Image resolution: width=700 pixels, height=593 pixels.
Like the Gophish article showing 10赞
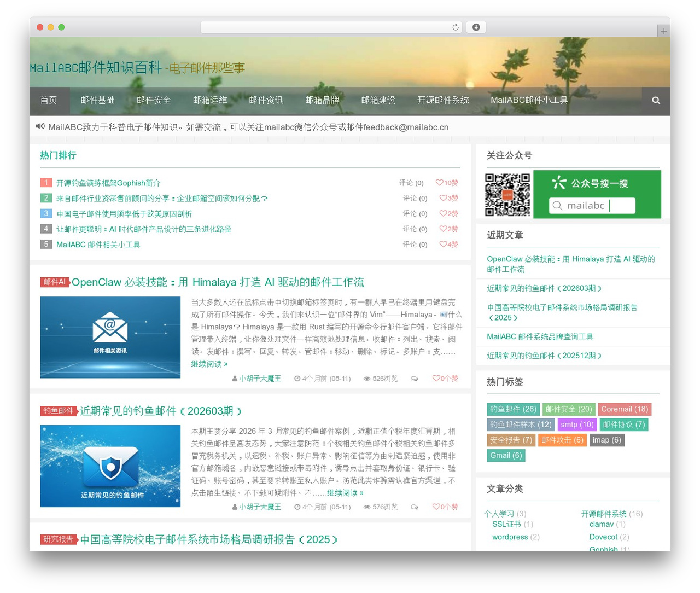pos(447,183)
